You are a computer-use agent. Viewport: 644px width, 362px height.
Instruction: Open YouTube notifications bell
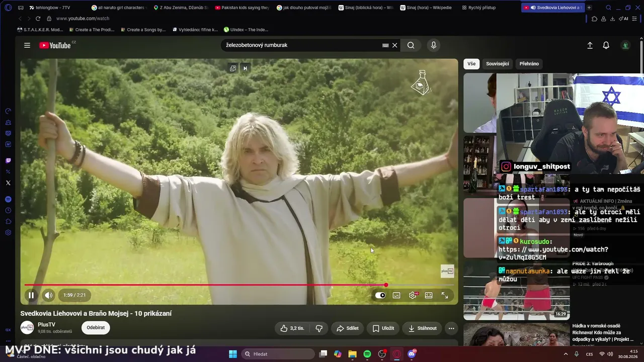coord(606,45)
